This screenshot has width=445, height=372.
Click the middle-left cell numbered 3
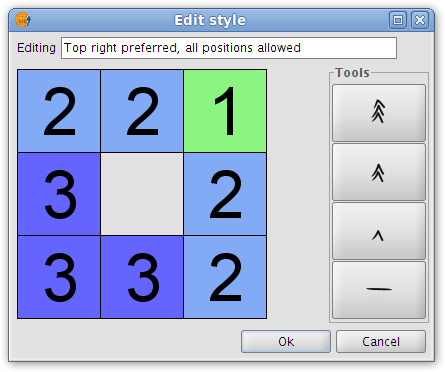[x=59, y=194]
